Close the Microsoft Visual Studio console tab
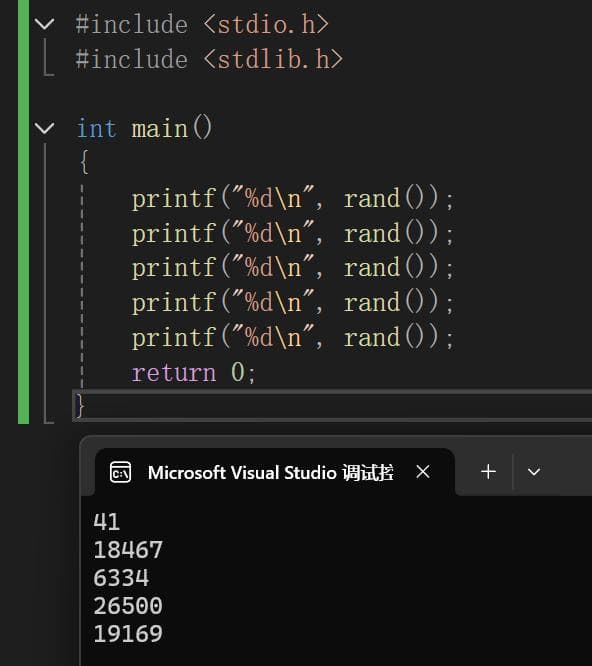 click(x=423, y=471)
